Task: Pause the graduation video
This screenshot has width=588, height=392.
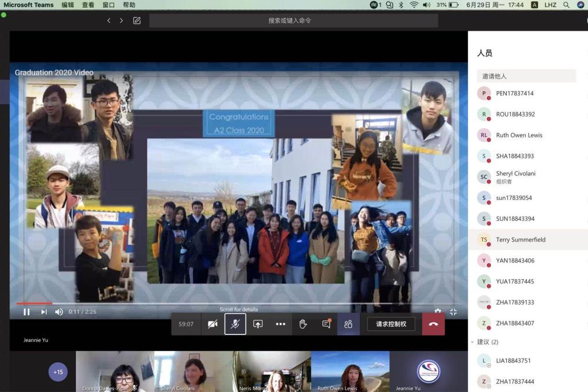Action: [x=26, y=312]
